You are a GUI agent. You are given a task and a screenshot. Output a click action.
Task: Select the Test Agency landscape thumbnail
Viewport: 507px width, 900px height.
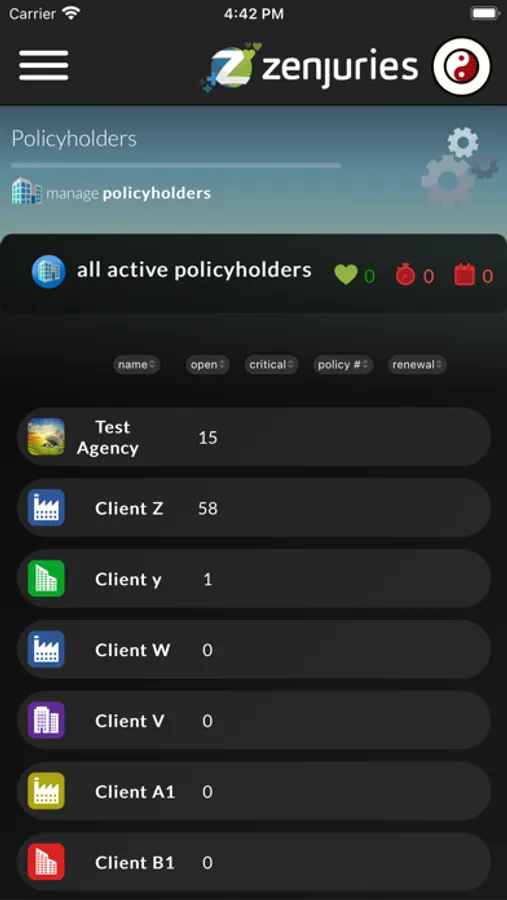point(47,437)
